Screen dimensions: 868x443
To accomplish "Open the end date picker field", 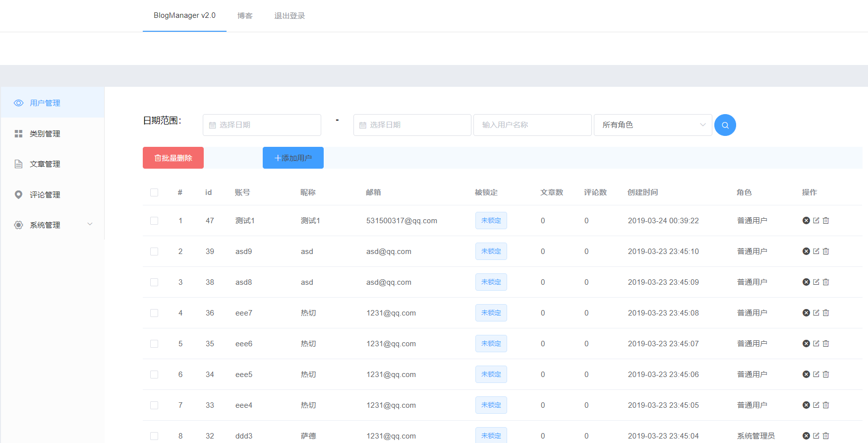I will 412,125.
